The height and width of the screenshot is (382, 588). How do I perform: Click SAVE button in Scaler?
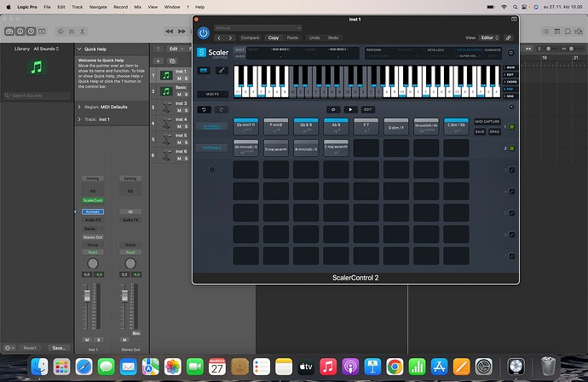pos(480,131)
